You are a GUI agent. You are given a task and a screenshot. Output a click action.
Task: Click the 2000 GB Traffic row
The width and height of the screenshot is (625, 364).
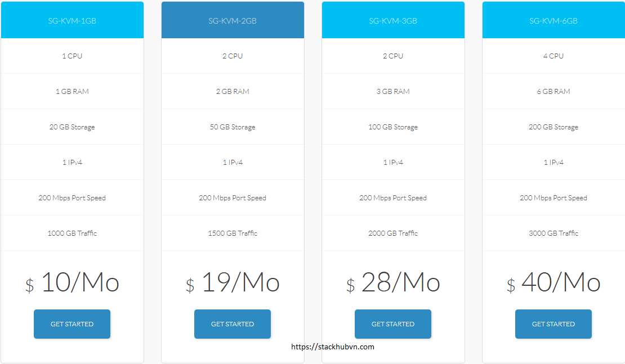(x=393, y=233)
